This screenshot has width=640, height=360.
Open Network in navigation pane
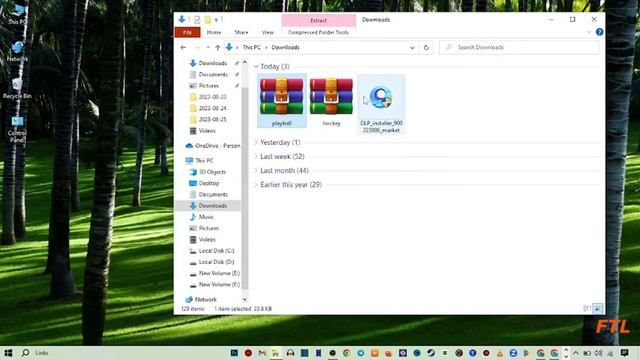pos(201,299)
